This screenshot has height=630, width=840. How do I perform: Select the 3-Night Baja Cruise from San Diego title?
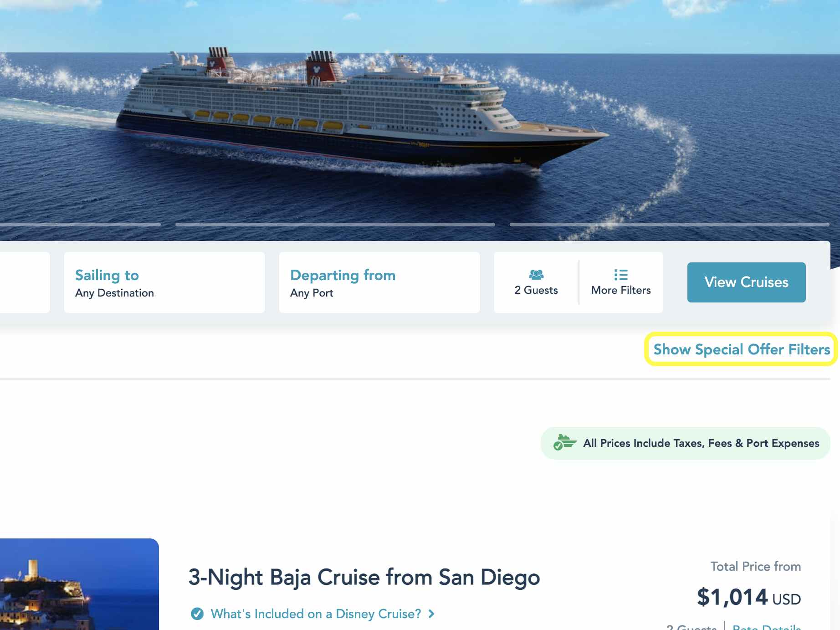coord(364,577)
